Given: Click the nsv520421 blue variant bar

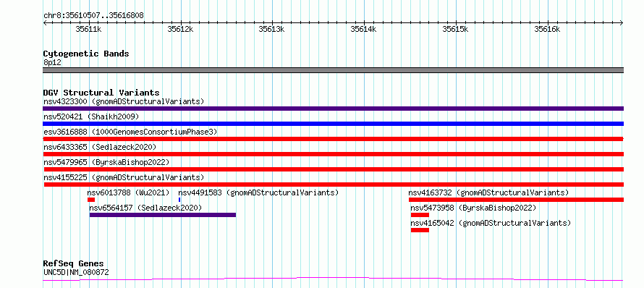Looking at the screenshot, I should coord(333,124).
